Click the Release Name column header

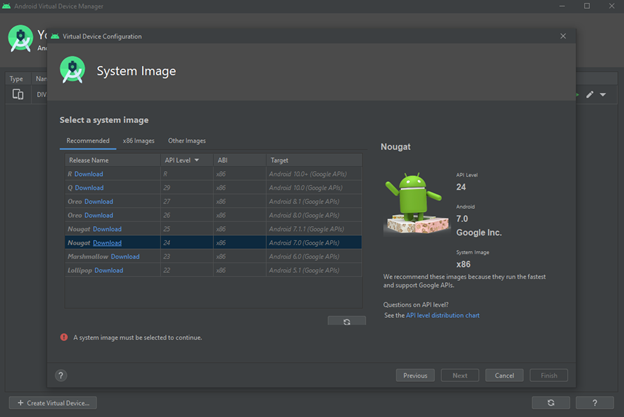(113, 160)
